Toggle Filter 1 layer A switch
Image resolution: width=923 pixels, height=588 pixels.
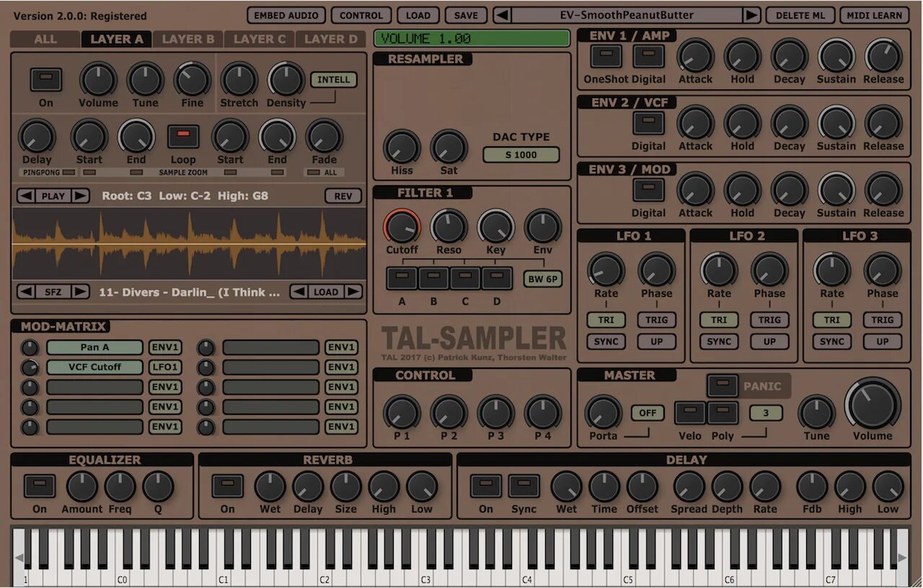coord(402,277)
